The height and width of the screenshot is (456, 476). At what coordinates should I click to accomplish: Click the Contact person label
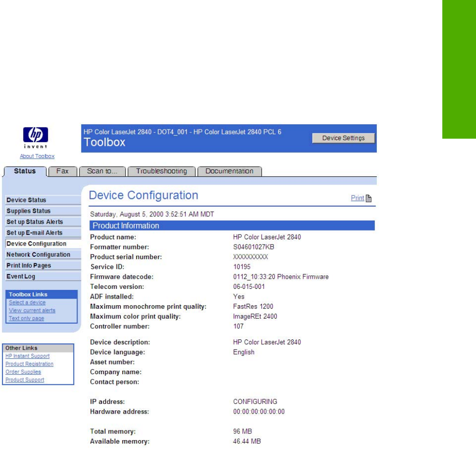[115, 382]
